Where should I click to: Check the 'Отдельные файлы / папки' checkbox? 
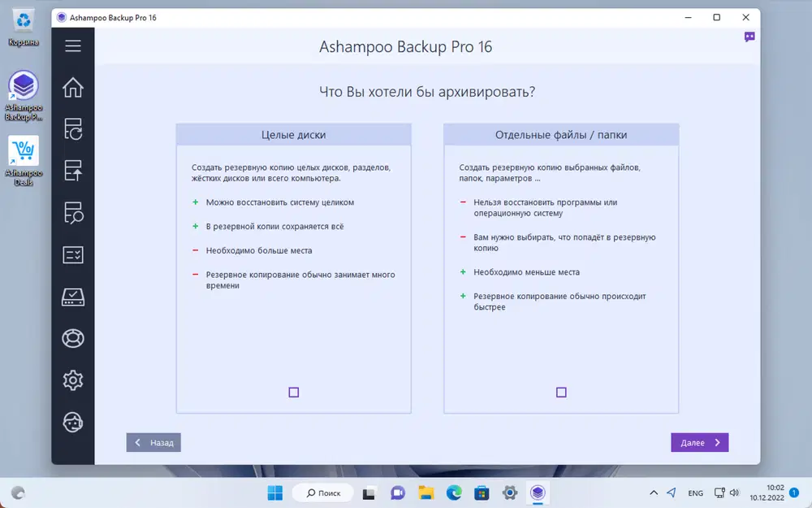point(561,393)
